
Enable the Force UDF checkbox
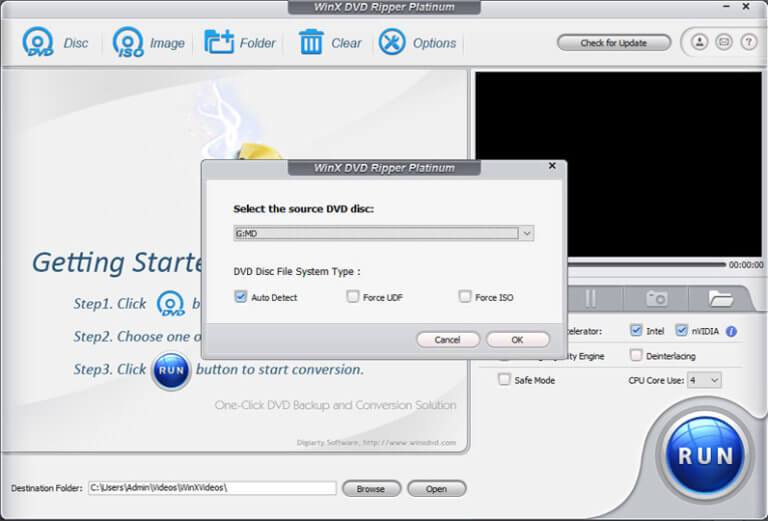point(353,296)
